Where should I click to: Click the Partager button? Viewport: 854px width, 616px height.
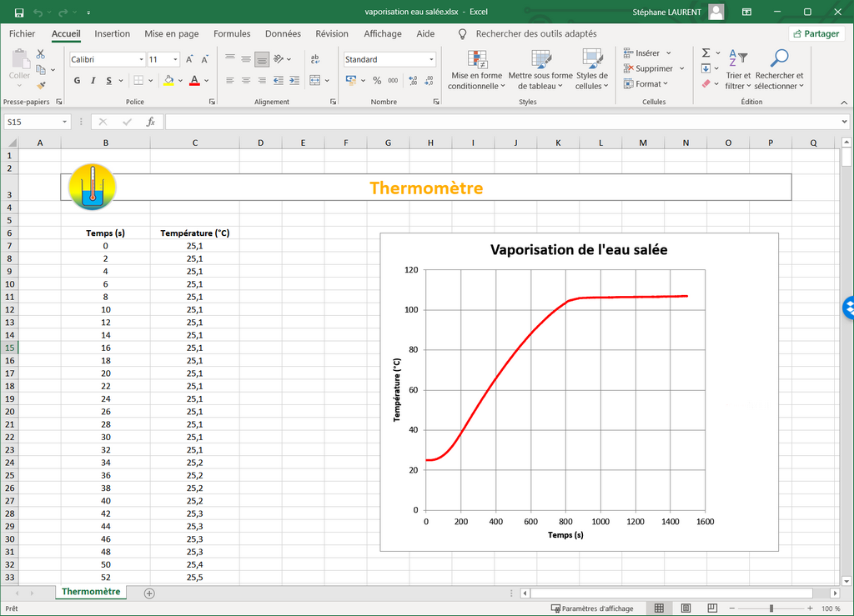pyautogui.click(x=815, y=34)
